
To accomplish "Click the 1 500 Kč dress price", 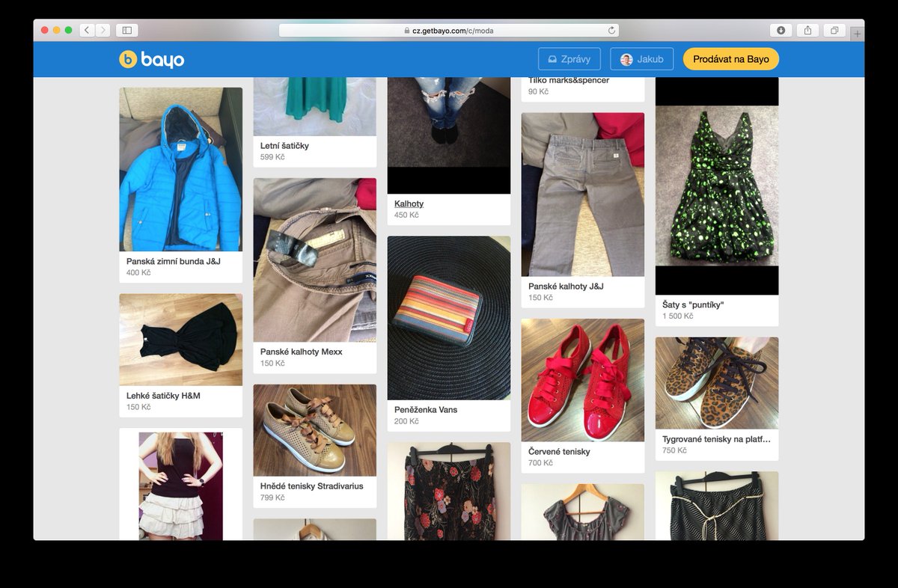I will pos(677,316).
